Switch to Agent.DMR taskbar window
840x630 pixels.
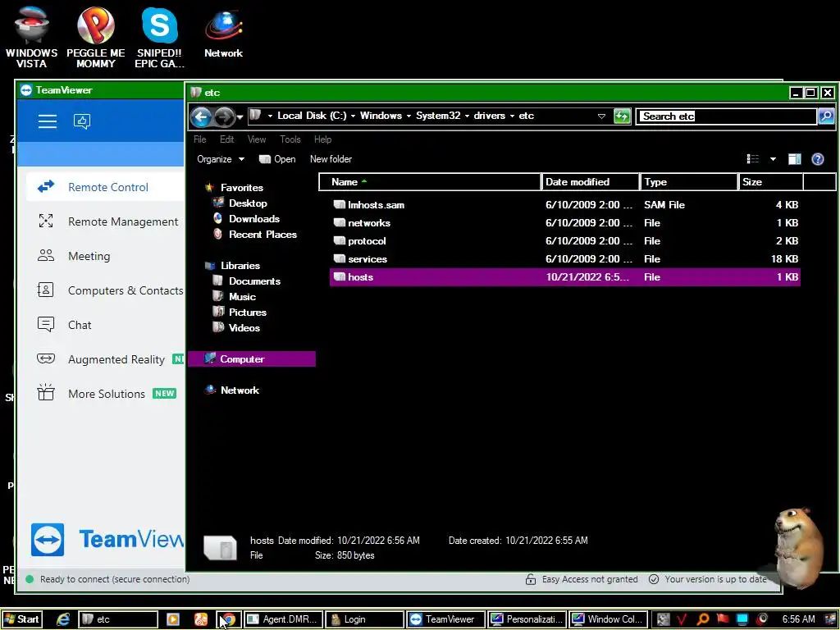[x=283, y=619]
